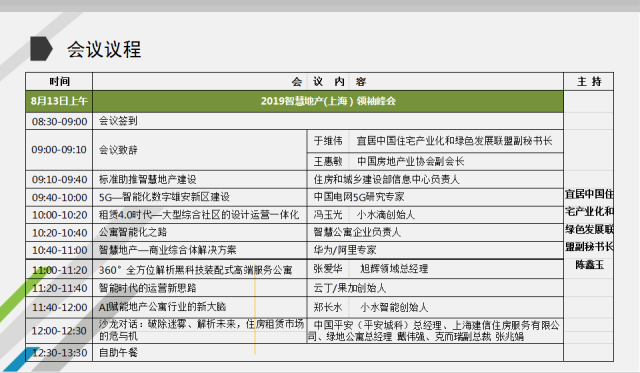Image resolution: width=640 pixels, height=373 pixels.
Task: Click the 08:30-09:00 time cell
Action: 60,121
